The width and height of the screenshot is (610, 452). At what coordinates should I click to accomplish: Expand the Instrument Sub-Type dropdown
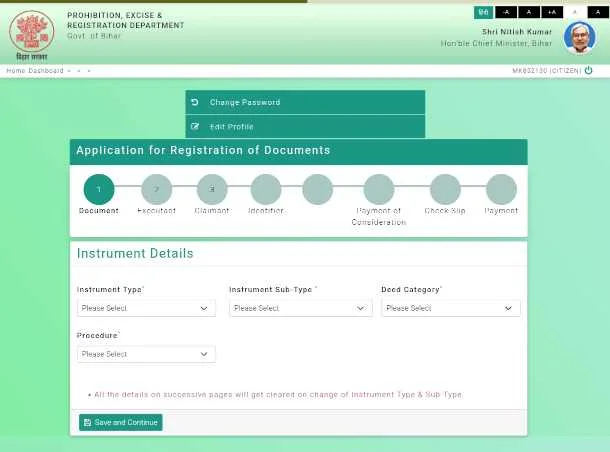(x=300, y=308)
